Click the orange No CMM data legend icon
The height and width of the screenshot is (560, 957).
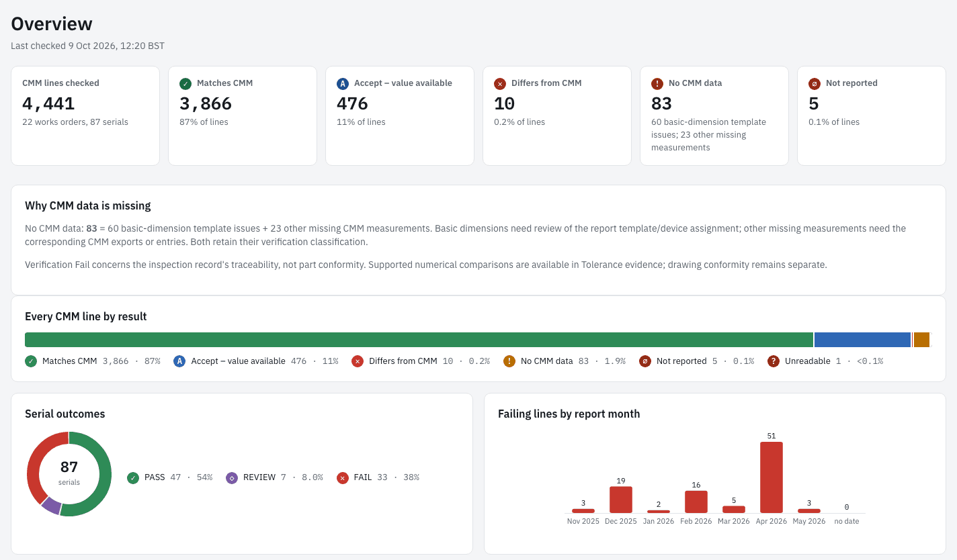click(509, 361)
